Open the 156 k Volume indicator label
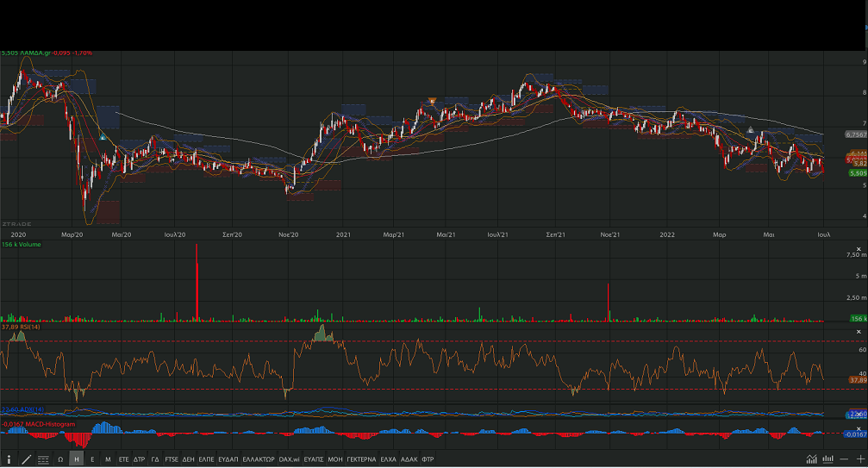 pos(21,245)
